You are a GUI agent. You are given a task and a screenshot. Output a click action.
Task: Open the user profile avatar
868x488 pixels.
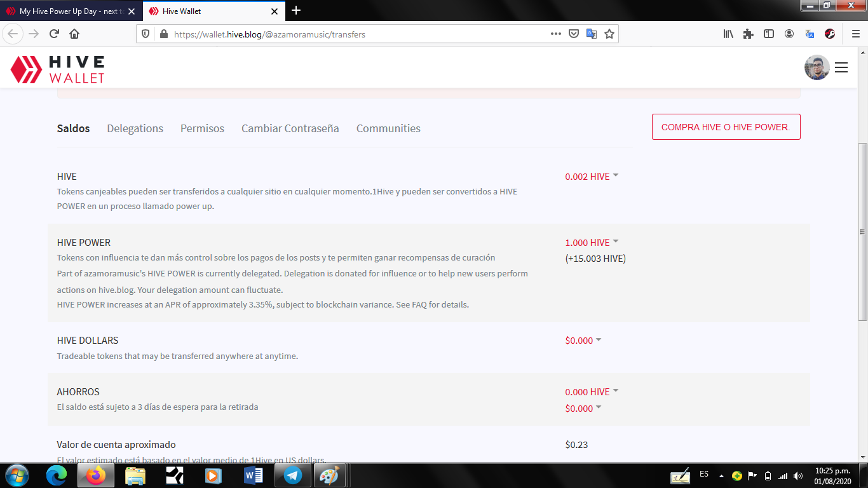point(817,67)
